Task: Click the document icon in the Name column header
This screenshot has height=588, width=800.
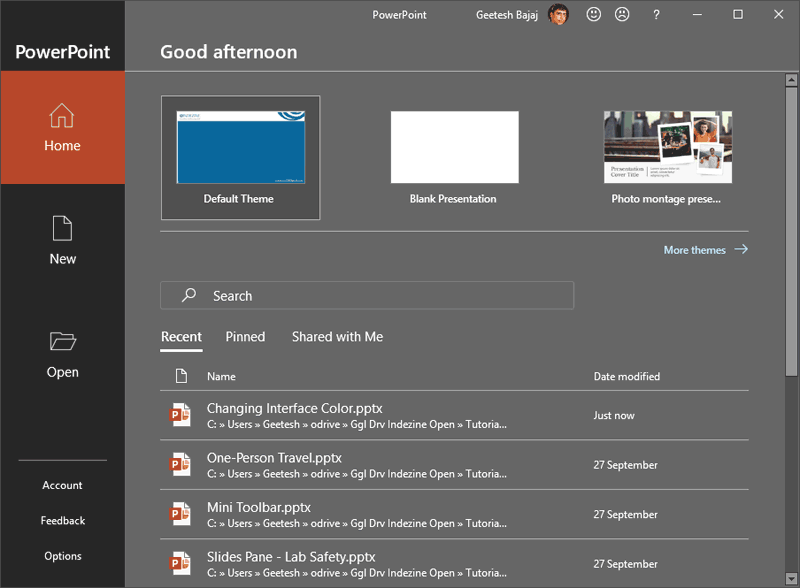Action: tap(181, 376)
